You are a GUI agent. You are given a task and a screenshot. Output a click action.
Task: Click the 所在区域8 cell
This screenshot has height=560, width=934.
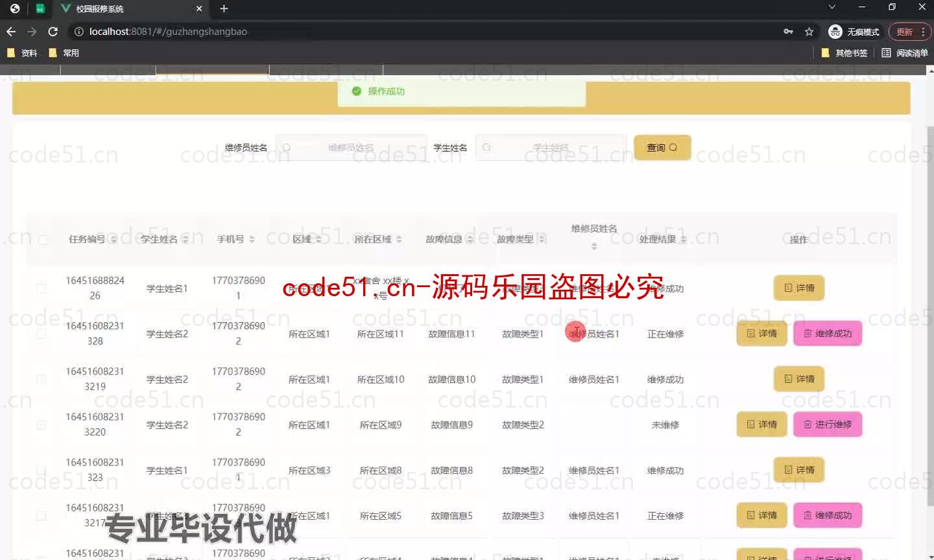[x=381, y=470]
